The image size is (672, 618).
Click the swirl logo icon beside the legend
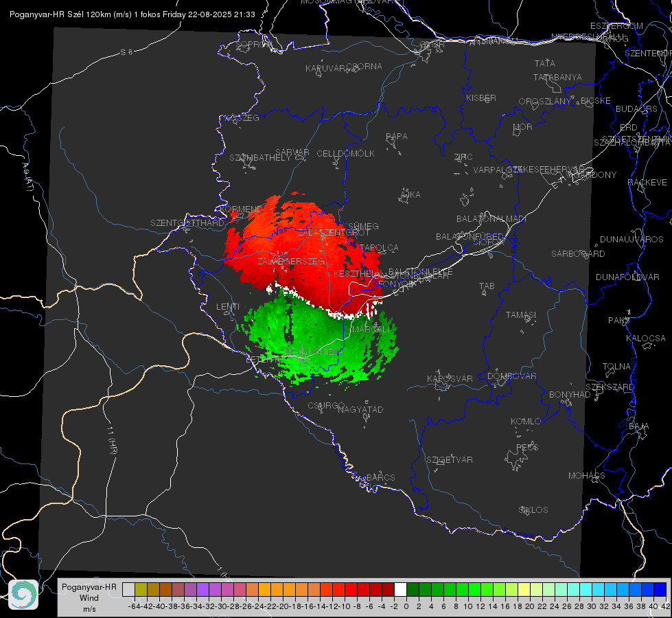[x=23, y=594]
